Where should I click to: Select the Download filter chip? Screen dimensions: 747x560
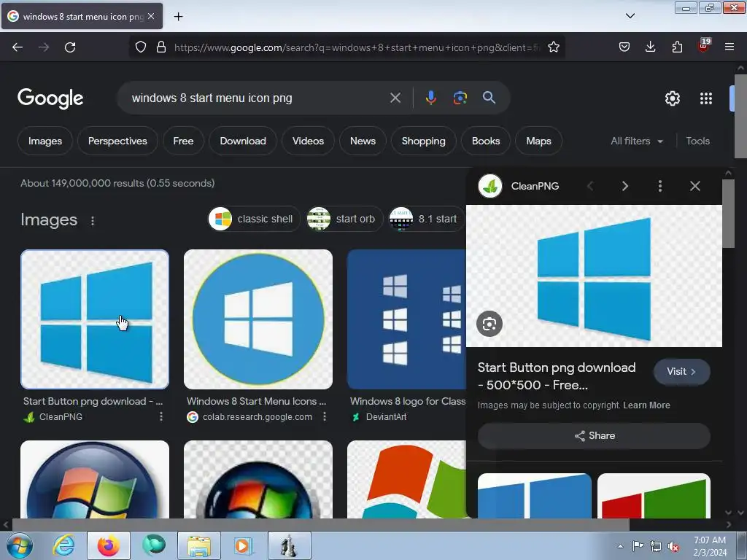tap(243, 141)
